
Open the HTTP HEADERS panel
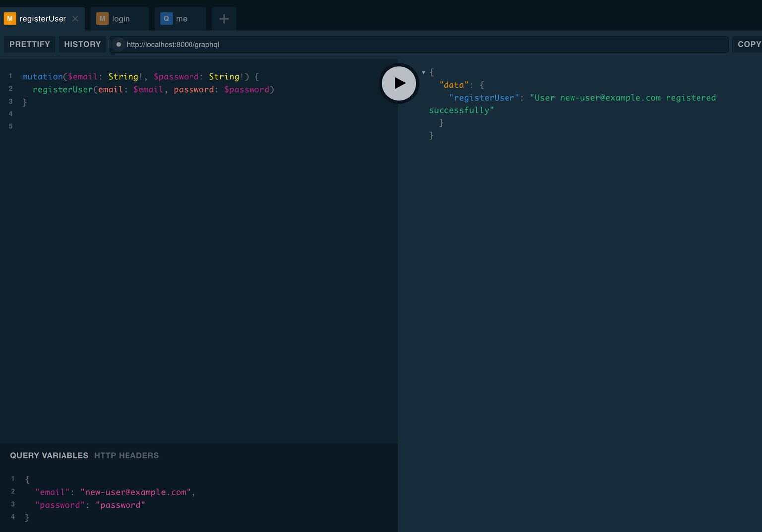(126, 455)
